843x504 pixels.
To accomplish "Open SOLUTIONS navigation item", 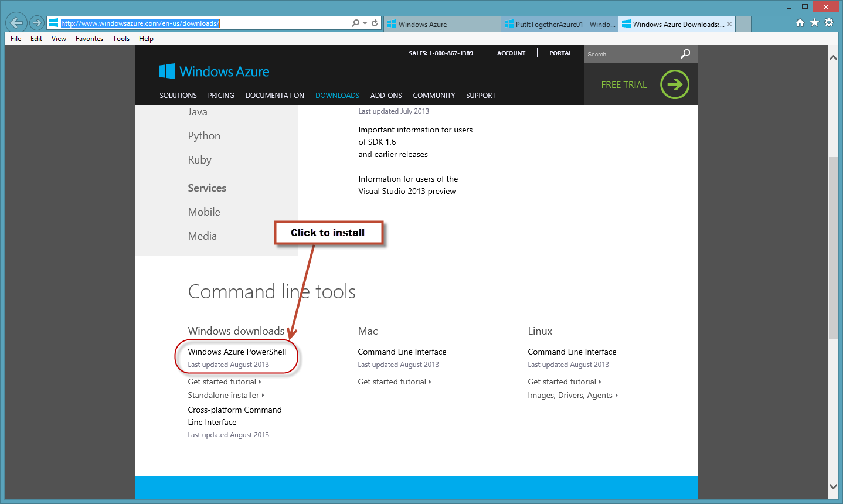I will (178, 96).
